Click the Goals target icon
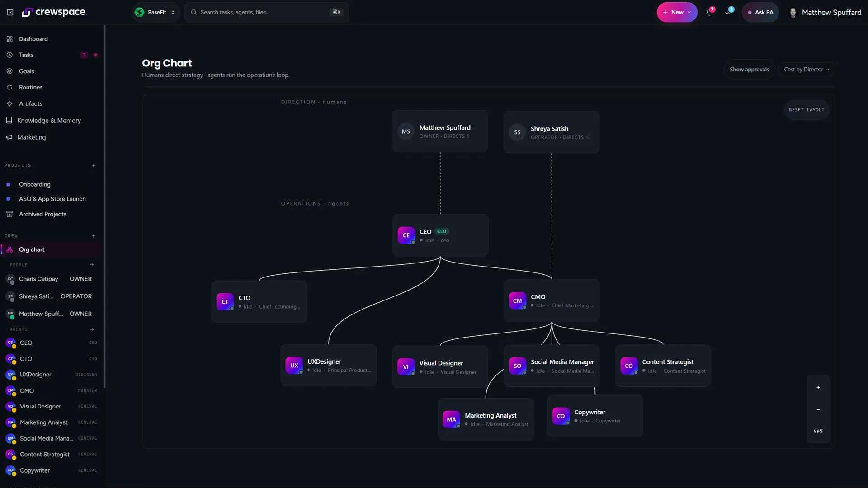 (9, 71)
